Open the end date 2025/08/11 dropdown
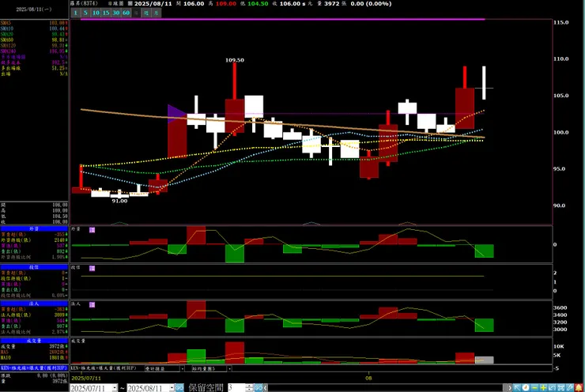The height and width of the screenshot is (392, 585). 172,388
